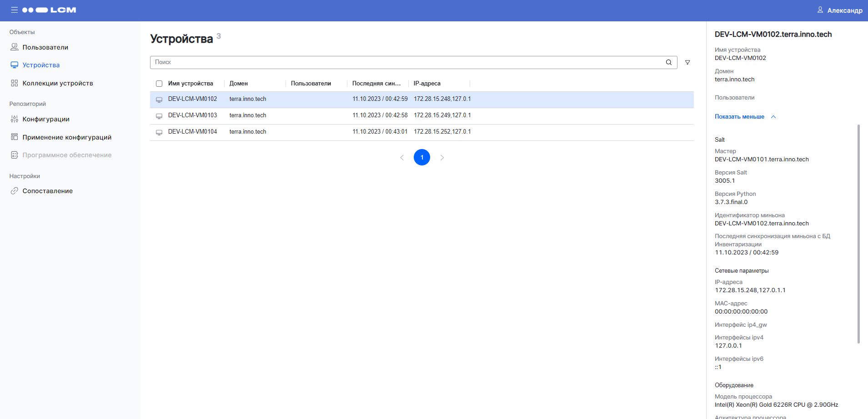The width and height of the screenshot is (868, 419).
Task: Click the Конфигурации sliders icon
Action: point(15,119)
